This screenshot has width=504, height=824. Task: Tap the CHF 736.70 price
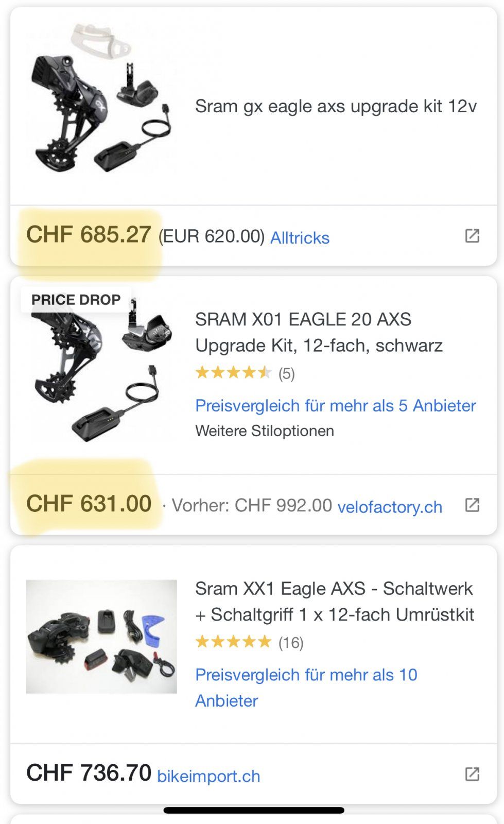(89, 772)
